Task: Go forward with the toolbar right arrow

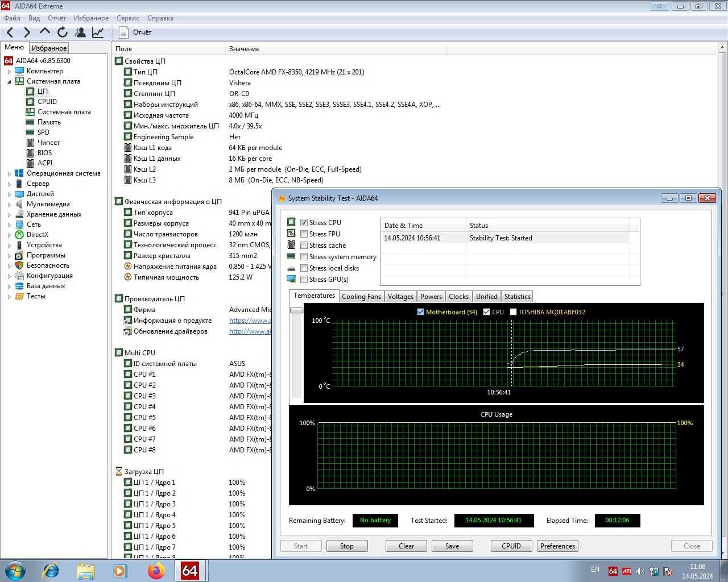Action: (27, 32)
